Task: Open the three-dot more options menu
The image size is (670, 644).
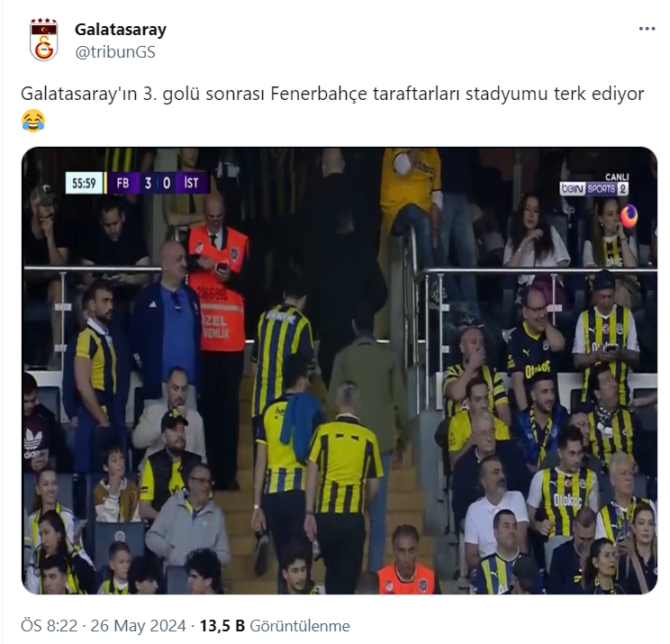Action: coord(647,29)
